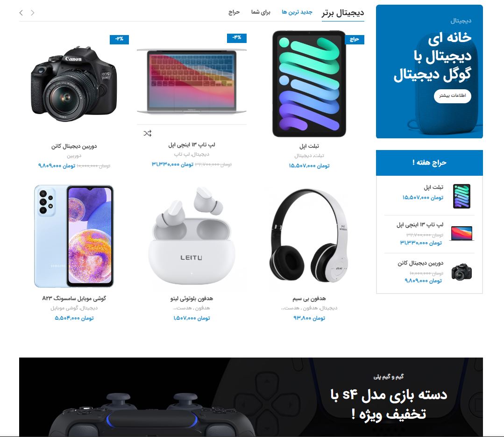Open laptop thumbnail in weekly sale sidebar

click(461, 233)
